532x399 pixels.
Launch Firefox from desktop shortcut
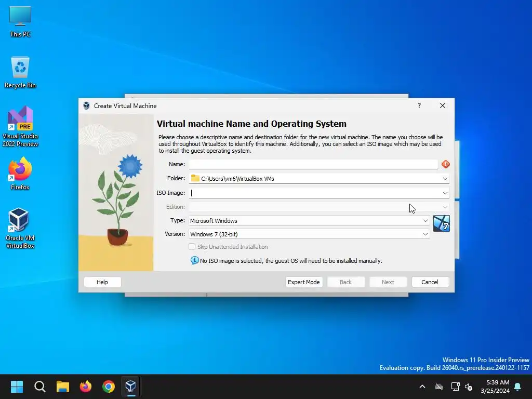20,174
